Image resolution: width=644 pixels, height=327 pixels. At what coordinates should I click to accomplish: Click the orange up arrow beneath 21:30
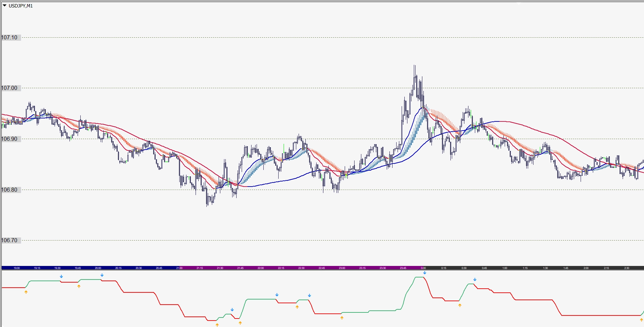[217, 325]
